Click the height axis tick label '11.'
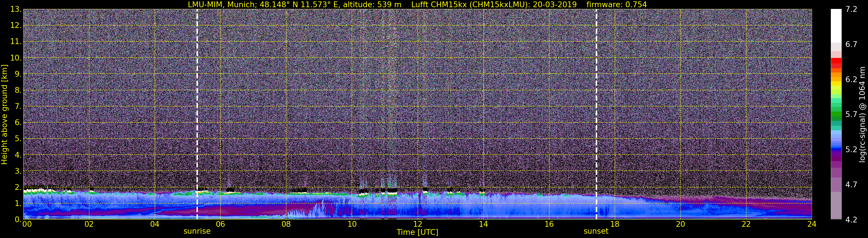 (16, 41)
